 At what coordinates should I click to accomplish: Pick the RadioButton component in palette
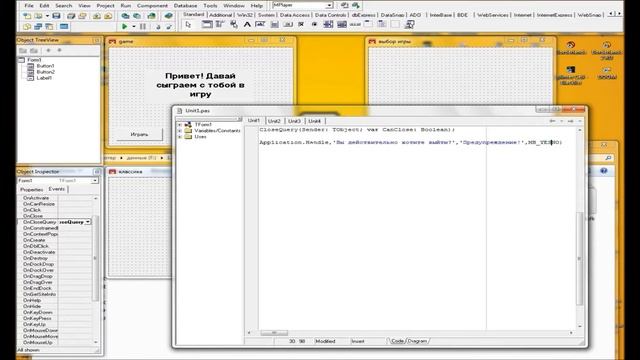314,24
